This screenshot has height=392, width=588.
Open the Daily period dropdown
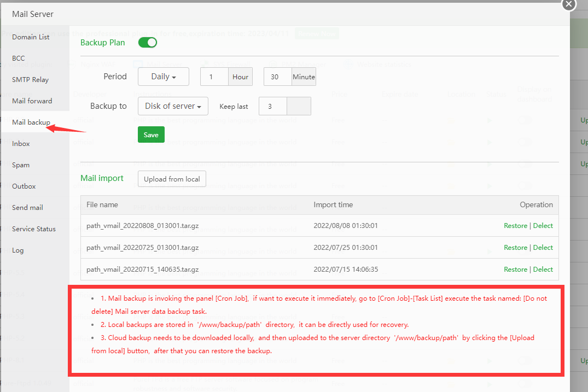[x=164, y=77]
